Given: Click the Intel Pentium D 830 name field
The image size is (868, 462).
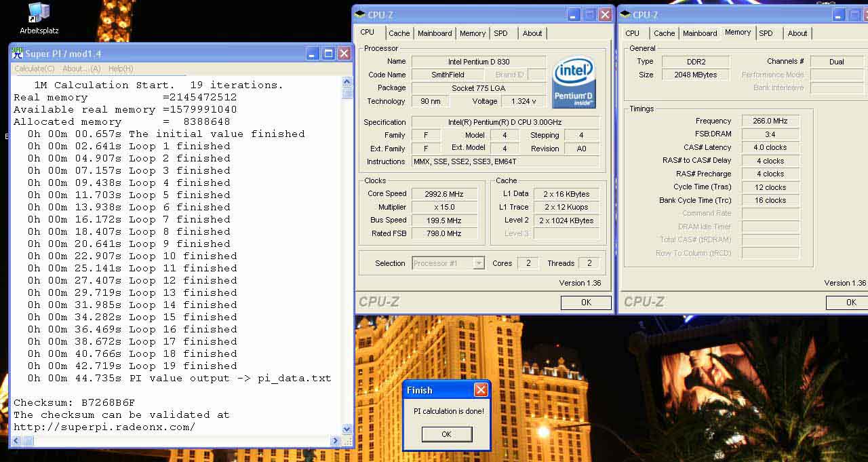Looking at the screenshot, I should (x=479, y=62).
